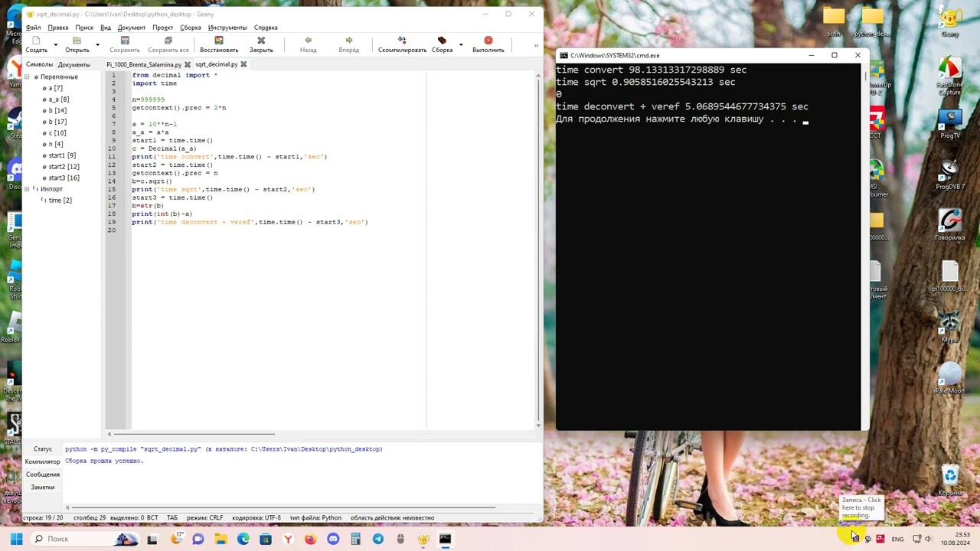Open the Сообщения message tab

[43, 474]
